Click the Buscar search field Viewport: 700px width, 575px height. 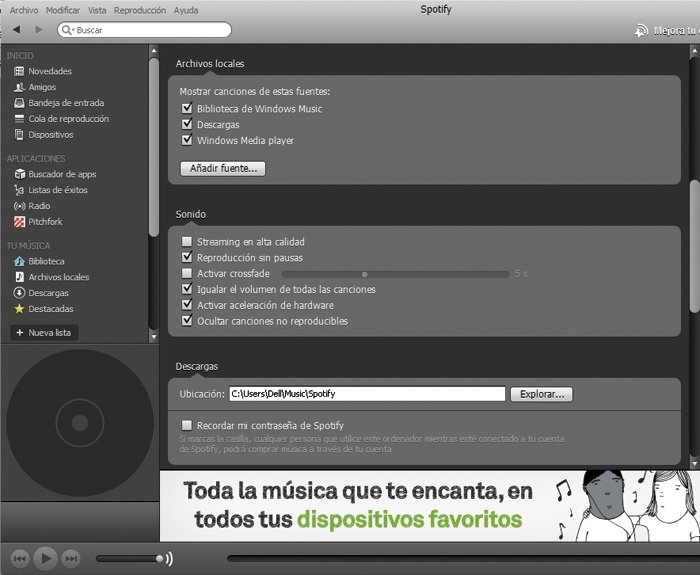144,30
